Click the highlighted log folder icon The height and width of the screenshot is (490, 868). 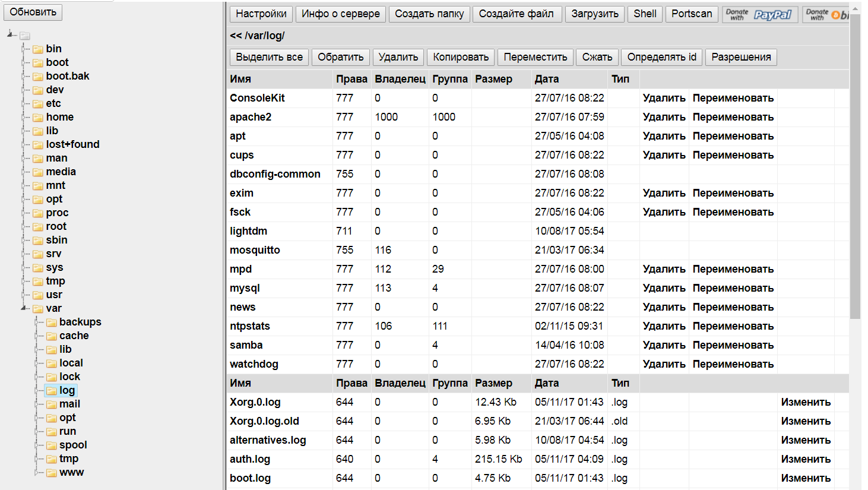pyautogui.click(x=52, y=391)
